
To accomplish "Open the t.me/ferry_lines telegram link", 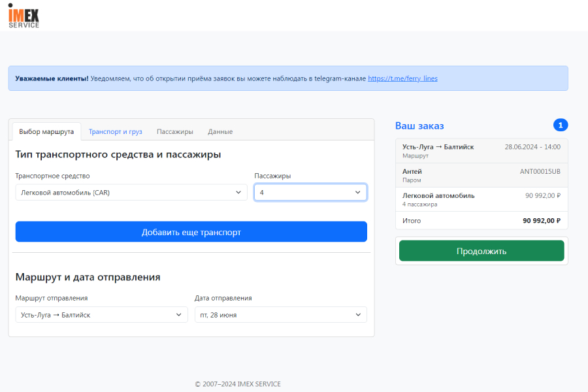I will tap(402, 78).
